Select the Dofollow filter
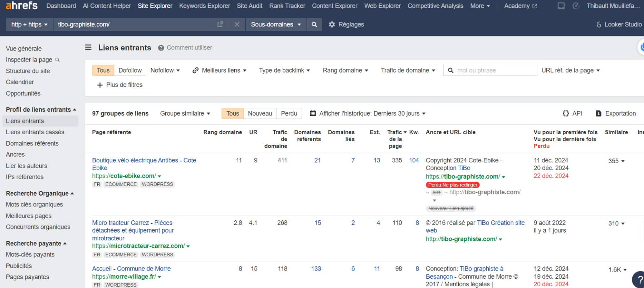 [130, 70]
